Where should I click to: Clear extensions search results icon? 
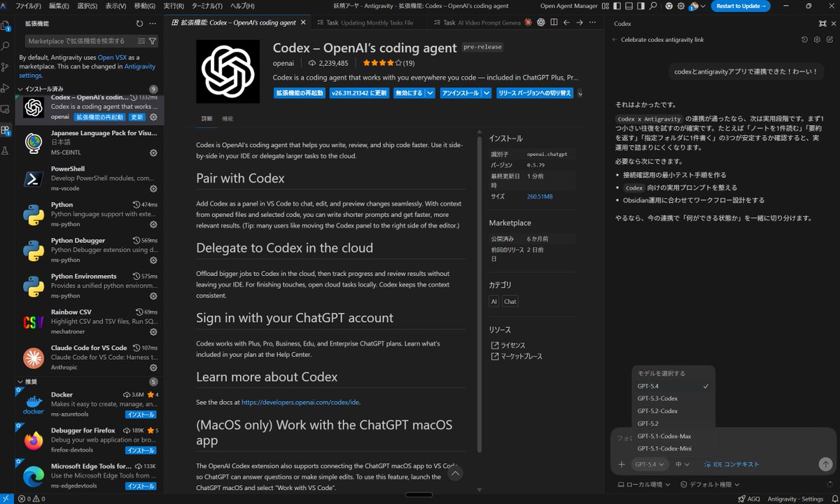tap(142, 41)
